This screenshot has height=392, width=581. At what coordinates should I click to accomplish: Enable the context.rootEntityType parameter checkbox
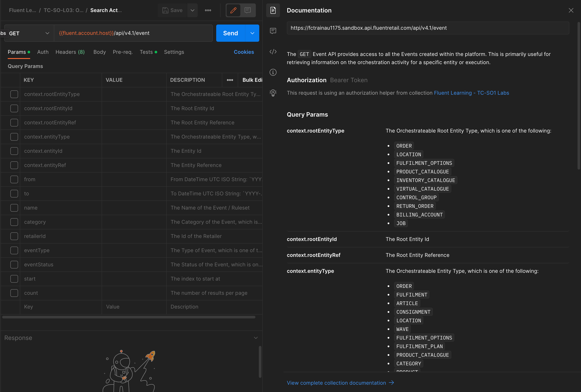point(14,94)
